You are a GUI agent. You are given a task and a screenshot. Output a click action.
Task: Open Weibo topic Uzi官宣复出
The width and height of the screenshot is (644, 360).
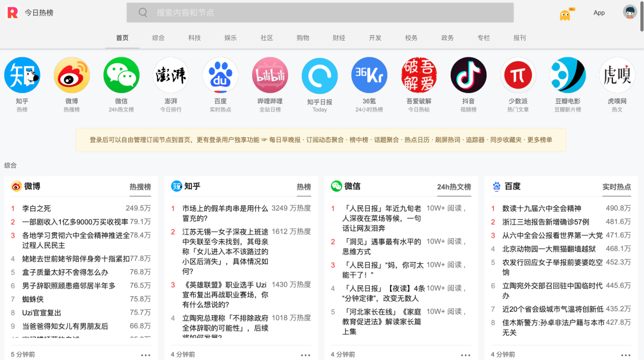point(42,313)
